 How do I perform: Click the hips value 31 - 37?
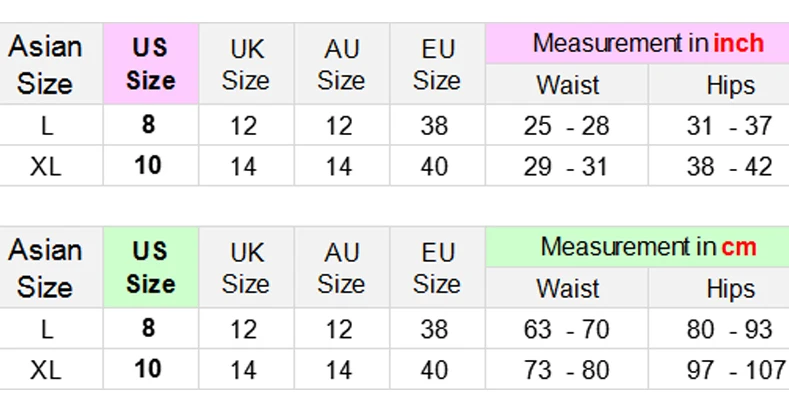coord(730,125)
